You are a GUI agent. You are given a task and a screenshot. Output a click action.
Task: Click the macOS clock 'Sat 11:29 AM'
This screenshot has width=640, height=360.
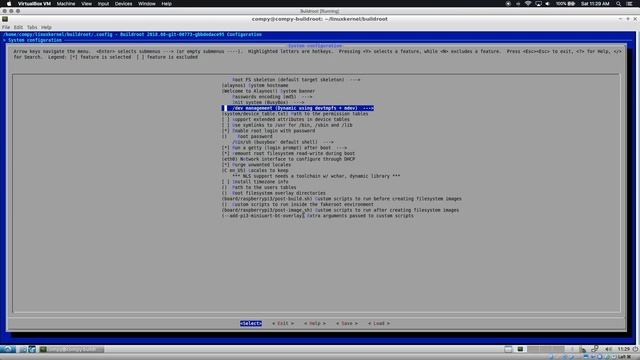595,4
